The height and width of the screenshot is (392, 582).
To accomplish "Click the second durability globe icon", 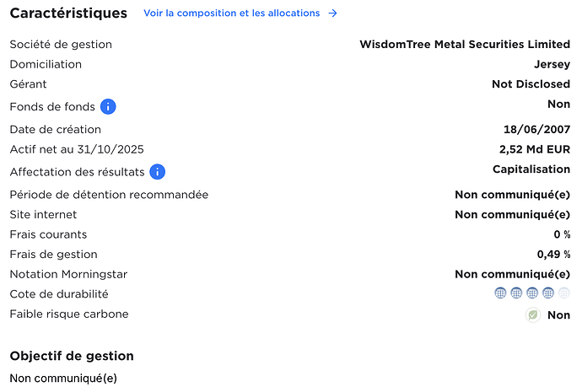I will 516,293.
